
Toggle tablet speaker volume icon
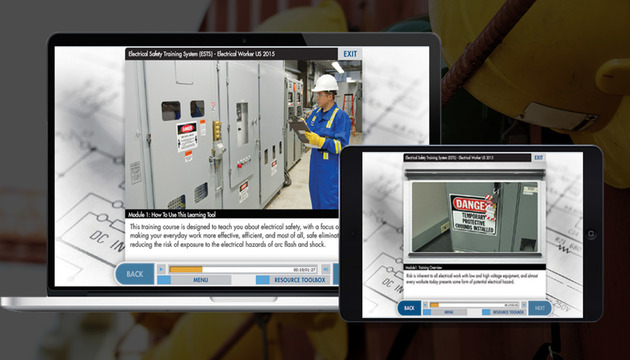(523, 305)
